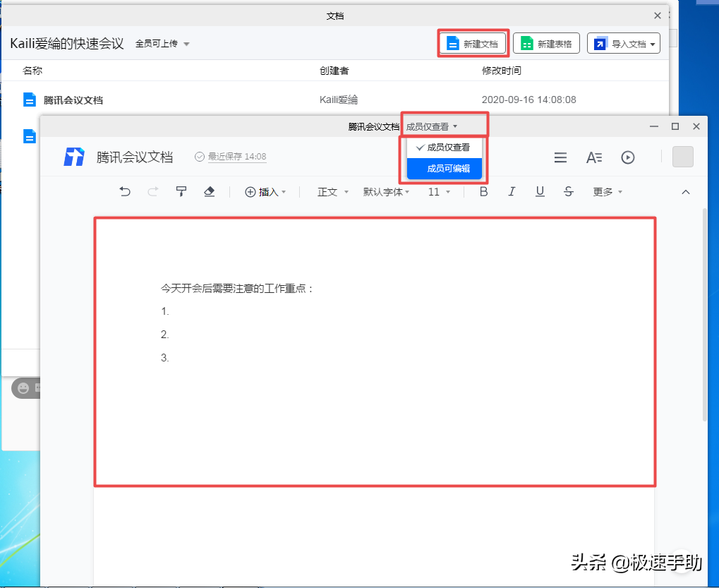The width and height of the screenshot is (719, 588).
Task: Click the 腾讯会议文档 document title field
Action: (x=134, y=157)
